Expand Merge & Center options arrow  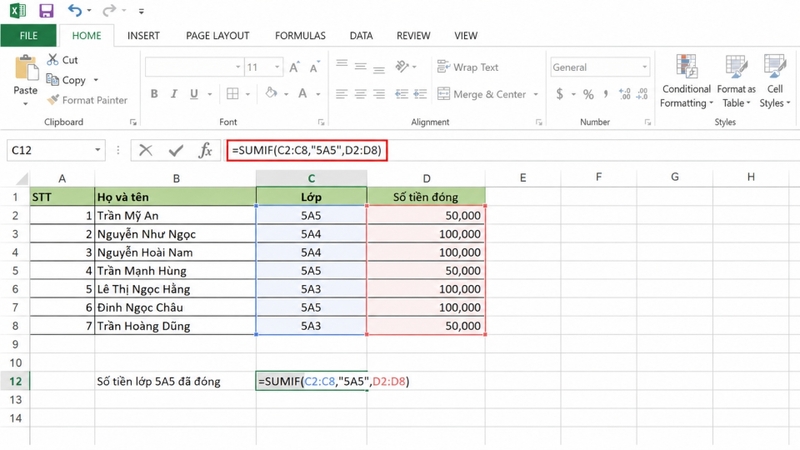point(536,94)
